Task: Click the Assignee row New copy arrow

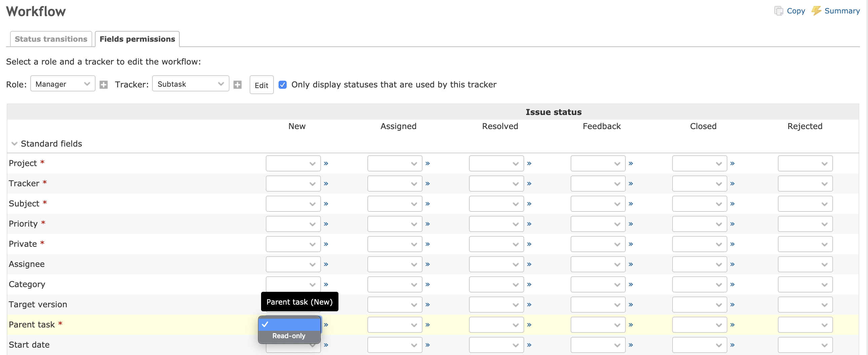Action: pos(326,264)
